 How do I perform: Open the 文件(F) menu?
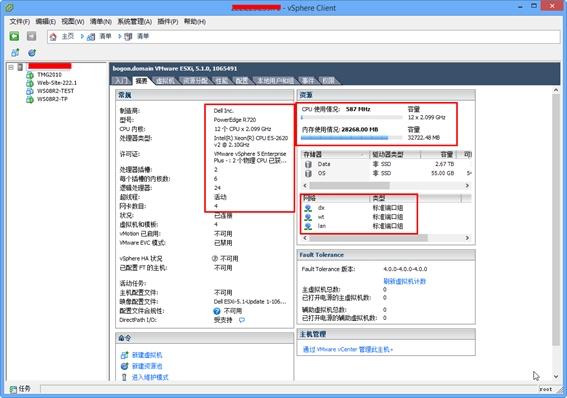[20, 22]
